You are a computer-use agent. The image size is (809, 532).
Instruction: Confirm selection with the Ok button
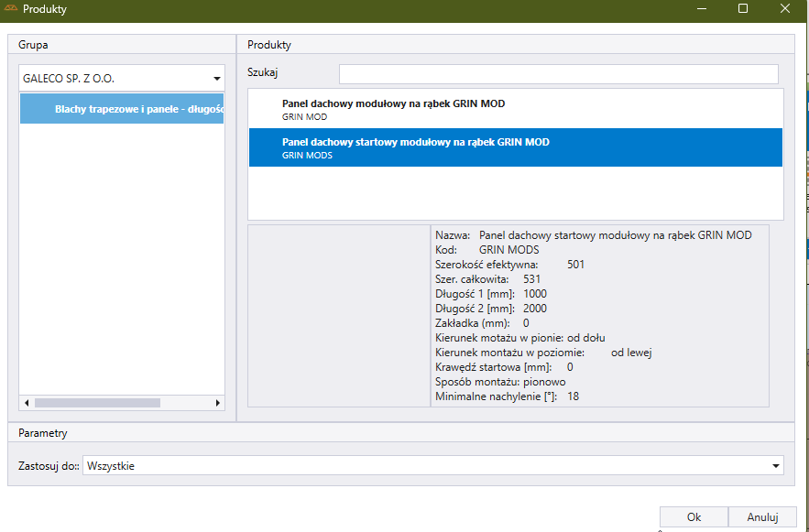pyautogui.click(x=694, y=517)
